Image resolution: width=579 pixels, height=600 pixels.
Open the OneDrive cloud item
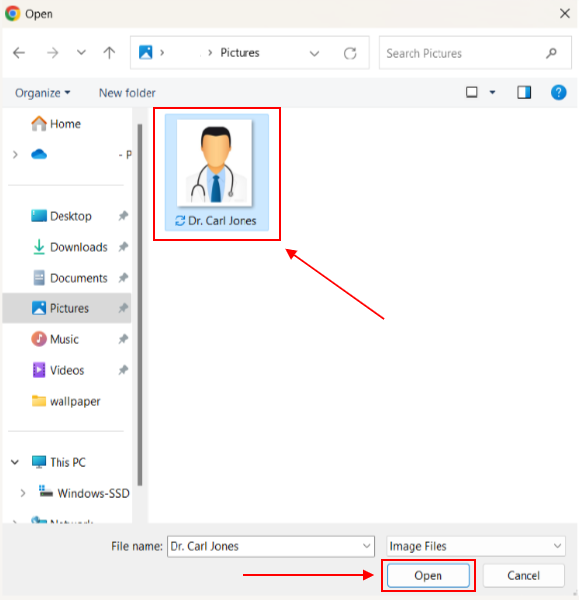pos(39,155)
